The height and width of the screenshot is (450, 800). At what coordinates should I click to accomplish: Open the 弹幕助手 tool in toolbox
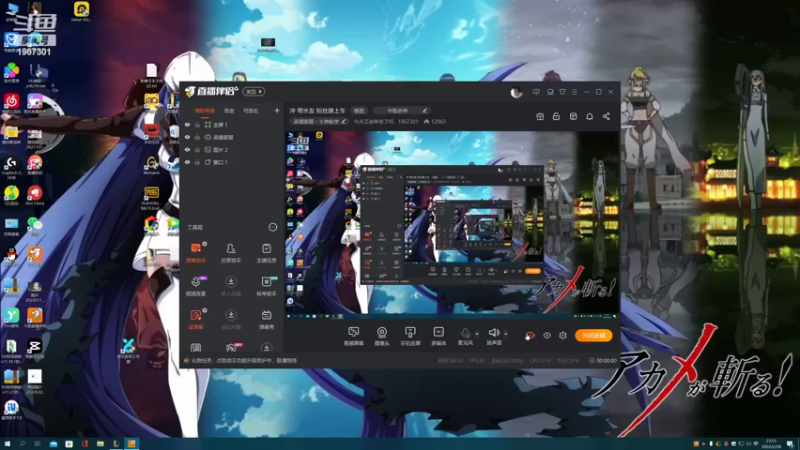196,253
